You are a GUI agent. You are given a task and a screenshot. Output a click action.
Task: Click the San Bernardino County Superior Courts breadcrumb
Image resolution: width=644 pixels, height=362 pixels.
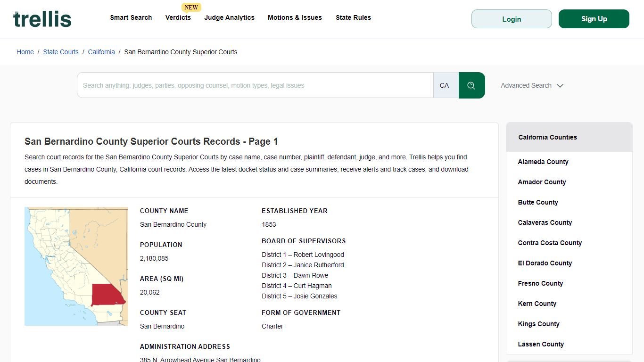[x=181, y=52]
